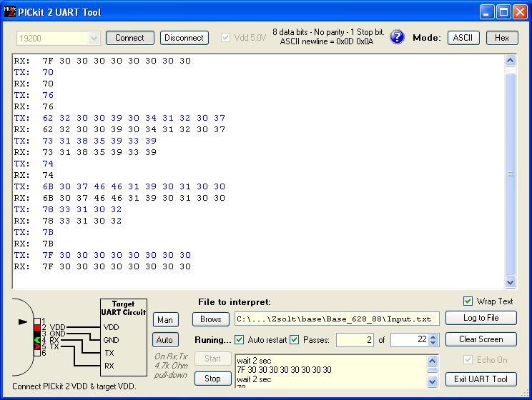
Task: Click the Stop button
Action: (x=213, y=379)
